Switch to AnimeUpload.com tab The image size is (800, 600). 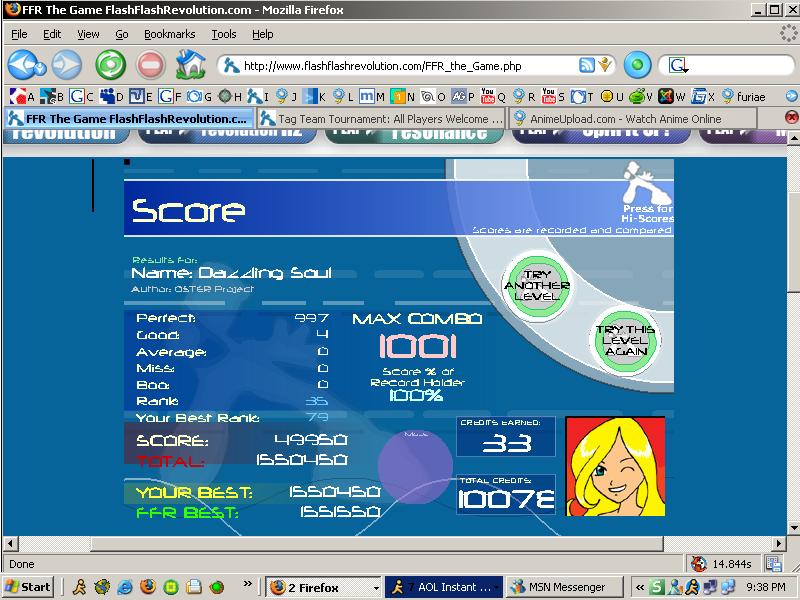click(633, 119)
